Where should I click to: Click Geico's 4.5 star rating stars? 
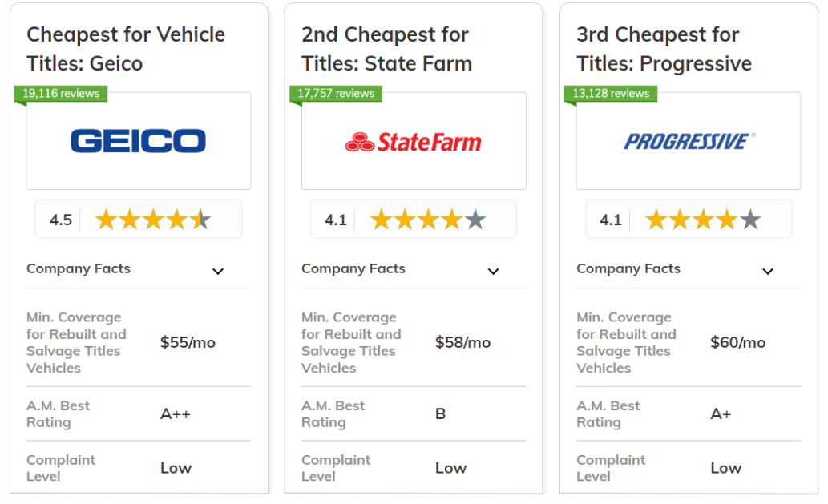tap(153, 220)
